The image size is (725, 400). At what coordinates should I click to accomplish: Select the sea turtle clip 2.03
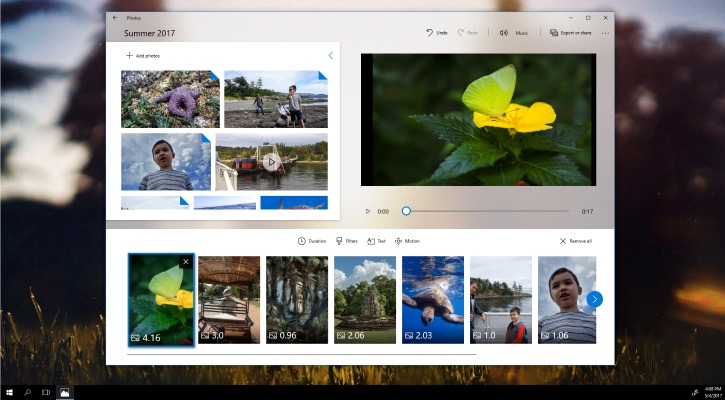click(x=433, y=300)
